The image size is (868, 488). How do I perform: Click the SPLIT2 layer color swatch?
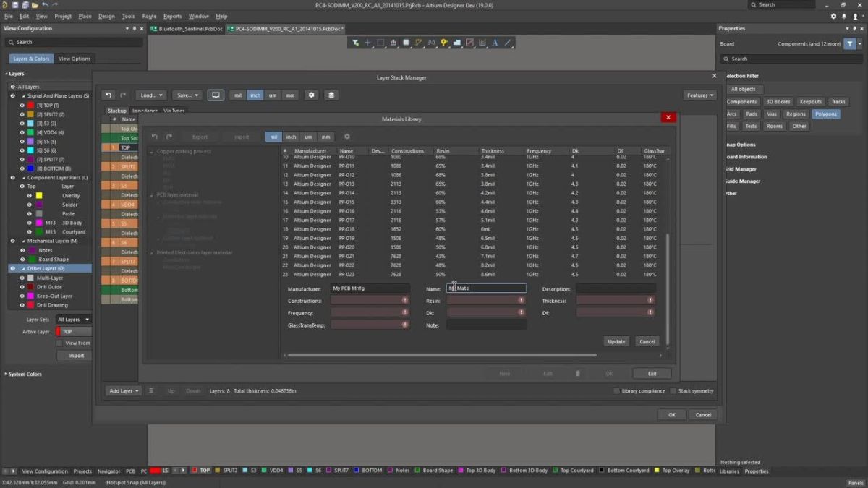pos(30,114)
